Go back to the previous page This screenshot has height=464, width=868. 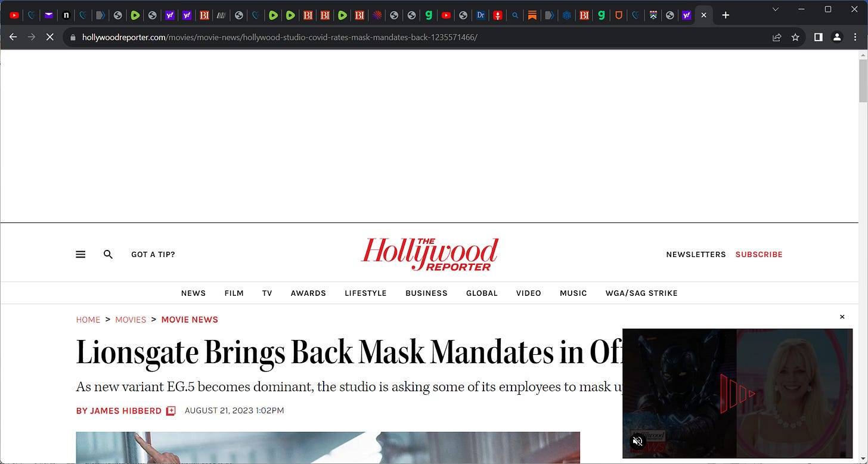click(x=13, y=37)
